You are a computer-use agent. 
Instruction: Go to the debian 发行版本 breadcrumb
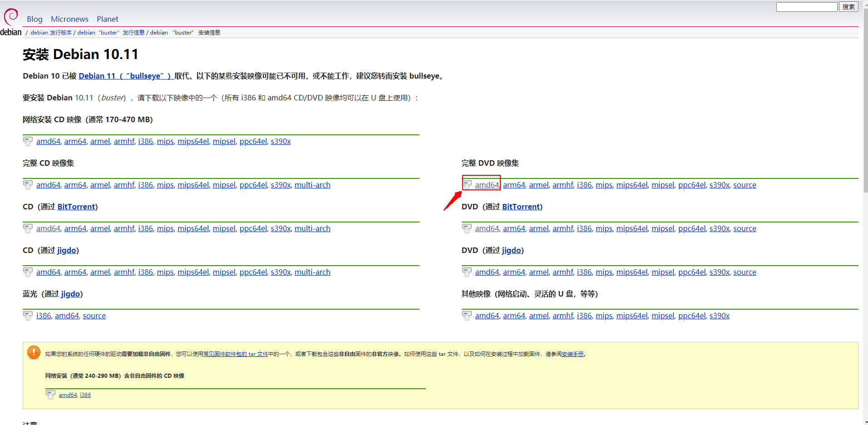(51, 33)
